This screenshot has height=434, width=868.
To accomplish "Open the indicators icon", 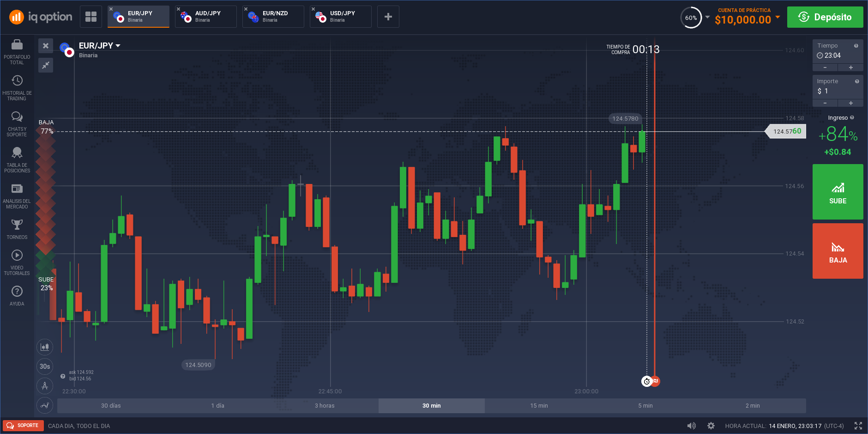I will 45,405.
